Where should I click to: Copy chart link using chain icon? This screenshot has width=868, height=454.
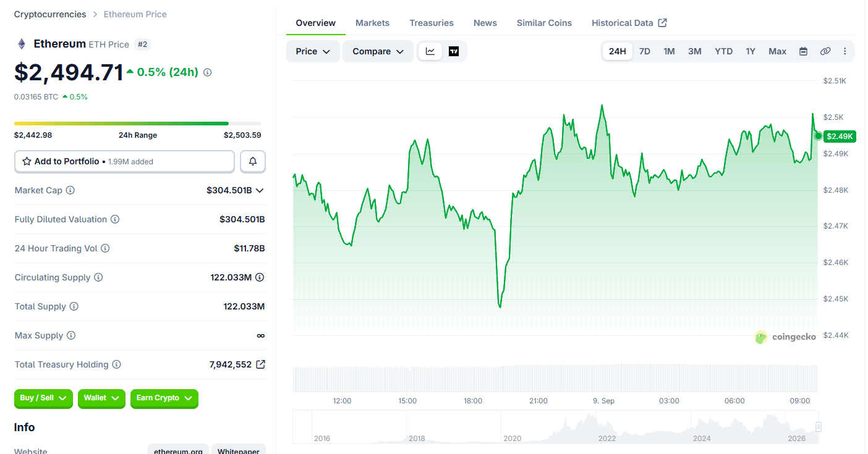[825, 51]
